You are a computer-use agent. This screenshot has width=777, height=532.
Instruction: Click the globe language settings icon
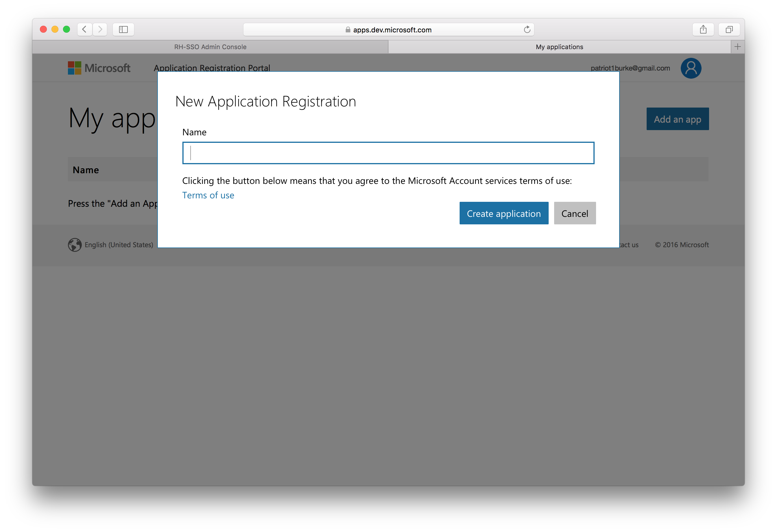coord(74,244)
